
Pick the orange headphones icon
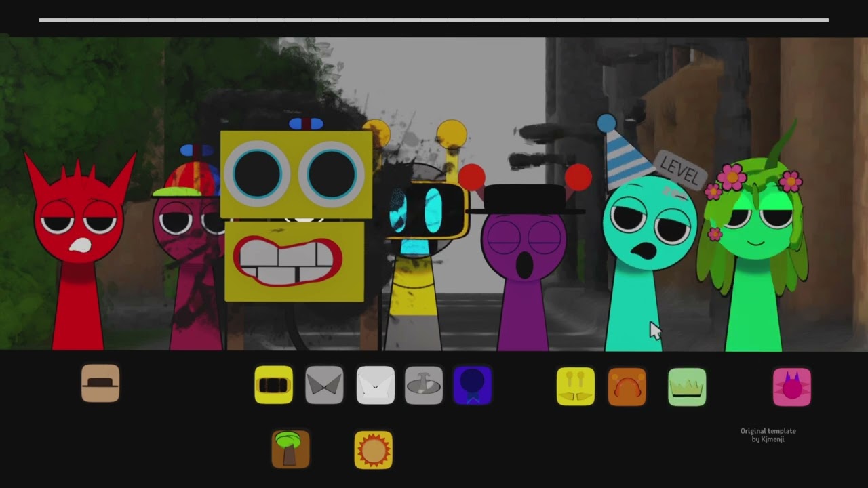click(627, 386)
